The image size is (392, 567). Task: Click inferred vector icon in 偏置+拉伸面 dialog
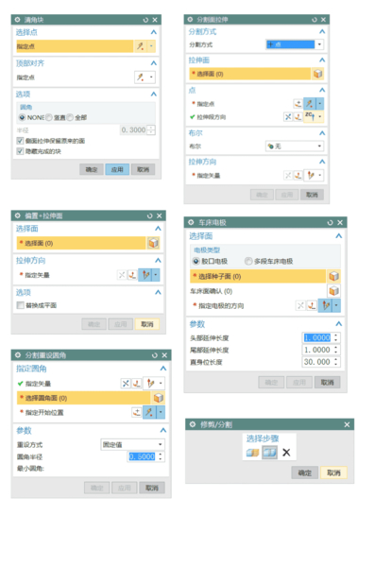145,275
